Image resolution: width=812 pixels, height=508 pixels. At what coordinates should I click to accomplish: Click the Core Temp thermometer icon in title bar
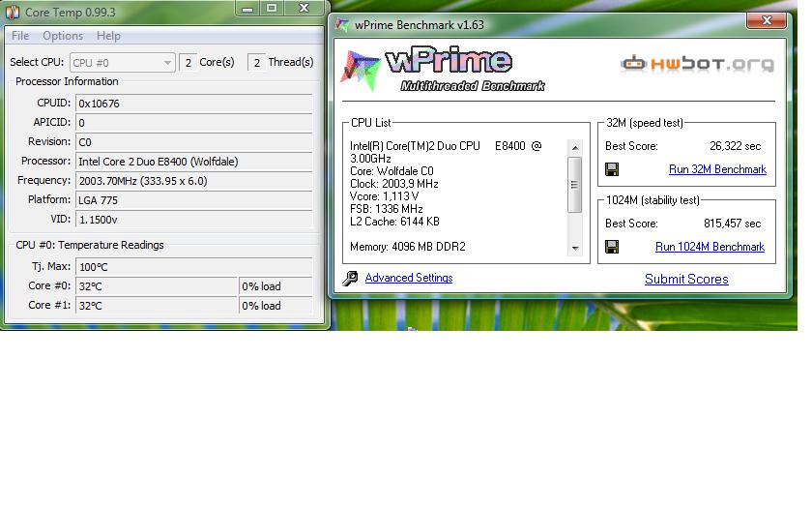(13, 10)
